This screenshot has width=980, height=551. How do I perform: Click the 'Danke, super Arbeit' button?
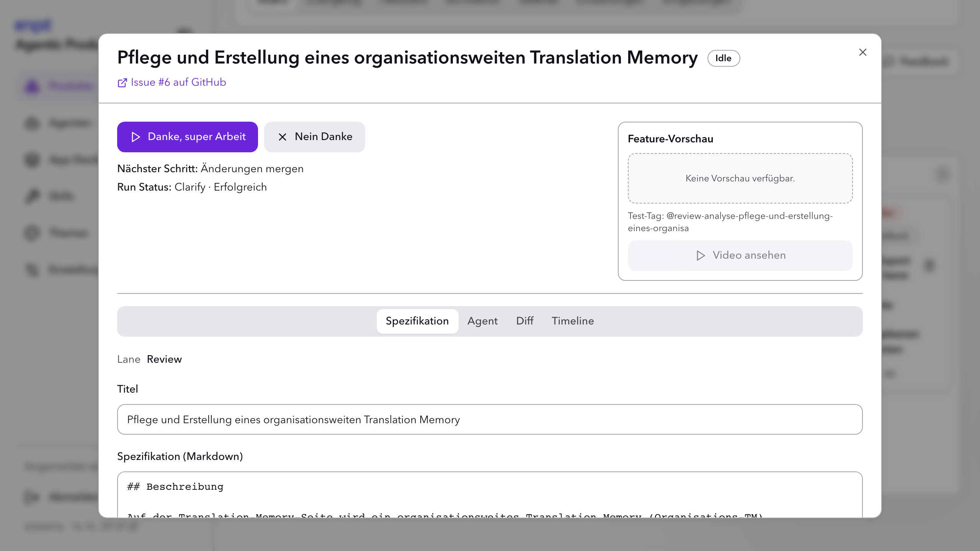[188, 137]
